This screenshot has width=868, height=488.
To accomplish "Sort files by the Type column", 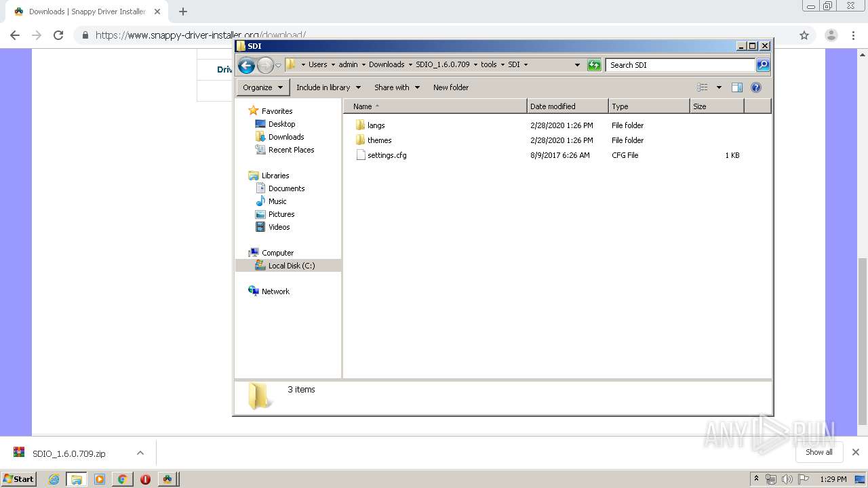I will [649, 106].
